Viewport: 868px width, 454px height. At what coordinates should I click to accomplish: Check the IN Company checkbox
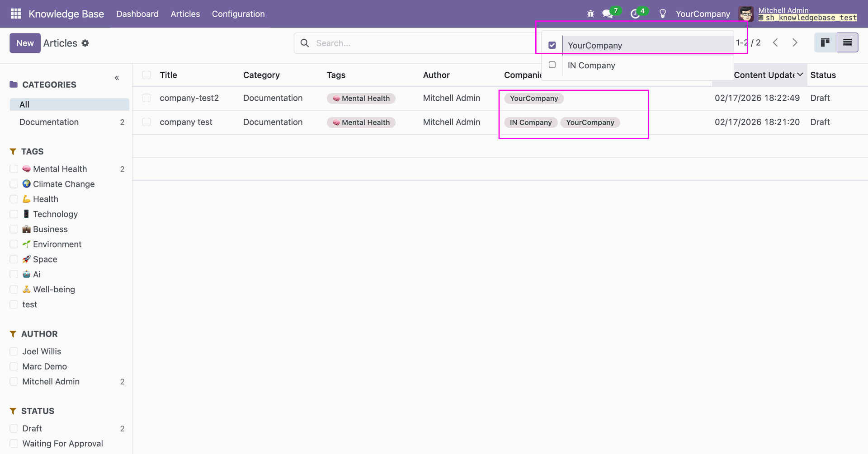tap(552, 65)
